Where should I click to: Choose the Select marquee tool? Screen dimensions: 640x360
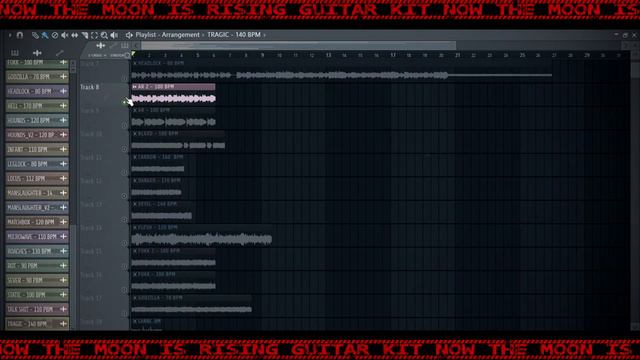pos(94,36)
